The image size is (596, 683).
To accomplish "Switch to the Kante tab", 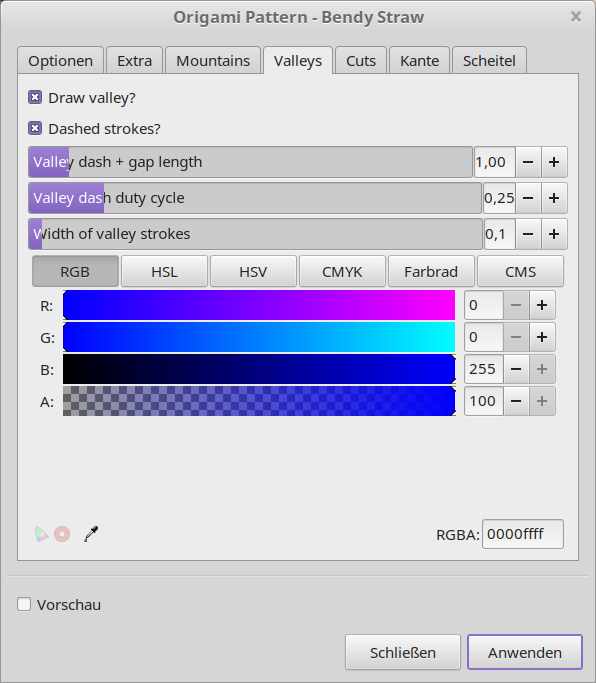I will pyautogui.click(x=420, y=61).
